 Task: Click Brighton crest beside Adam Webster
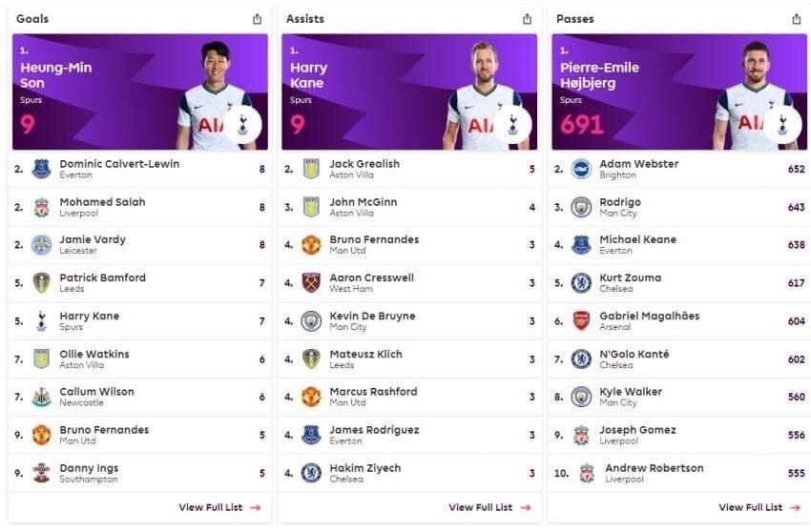click(581, 169)
